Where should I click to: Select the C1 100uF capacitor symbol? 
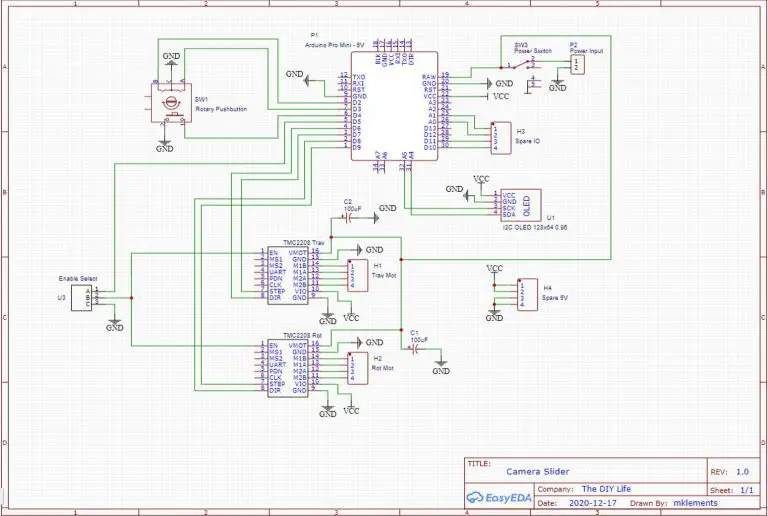(x=410, y=348)
